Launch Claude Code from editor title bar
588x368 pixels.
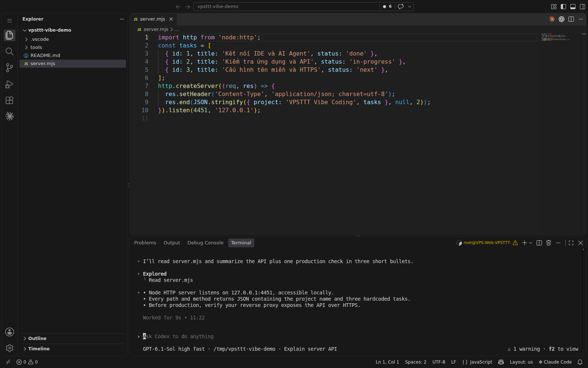pos(552,19)
